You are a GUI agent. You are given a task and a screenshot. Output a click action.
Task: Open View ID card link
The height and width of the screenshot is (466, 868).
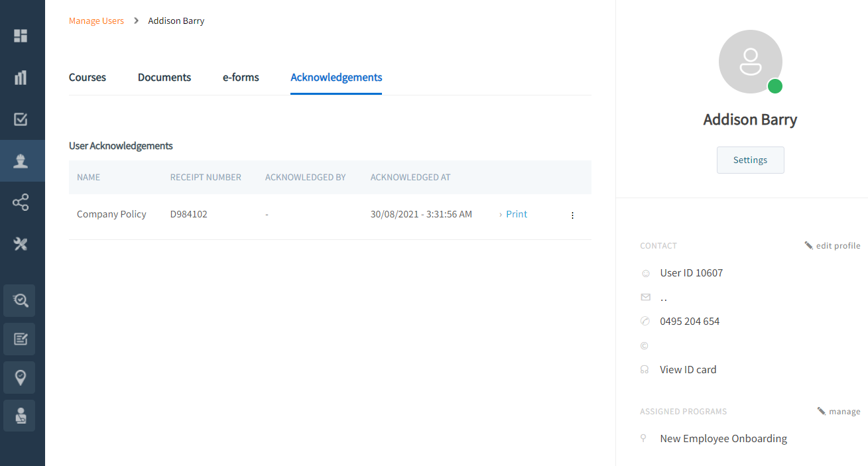click(688, 370)
